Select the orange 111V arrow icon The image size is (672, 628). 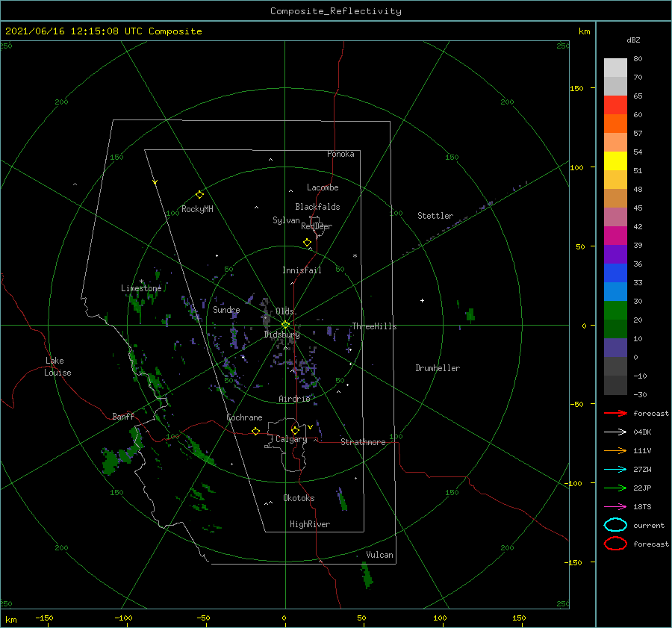[615, 450]
